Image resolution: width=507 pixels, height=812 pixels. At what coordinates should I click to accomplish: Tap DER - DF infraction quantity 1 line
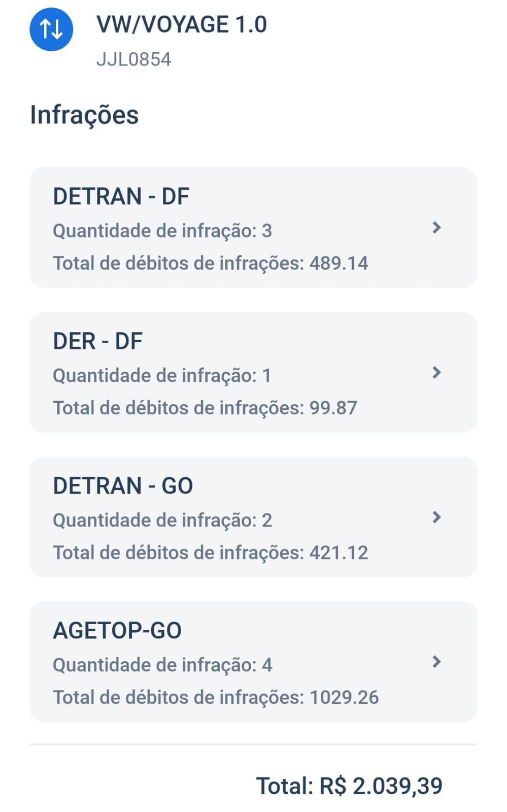point(162,376)
